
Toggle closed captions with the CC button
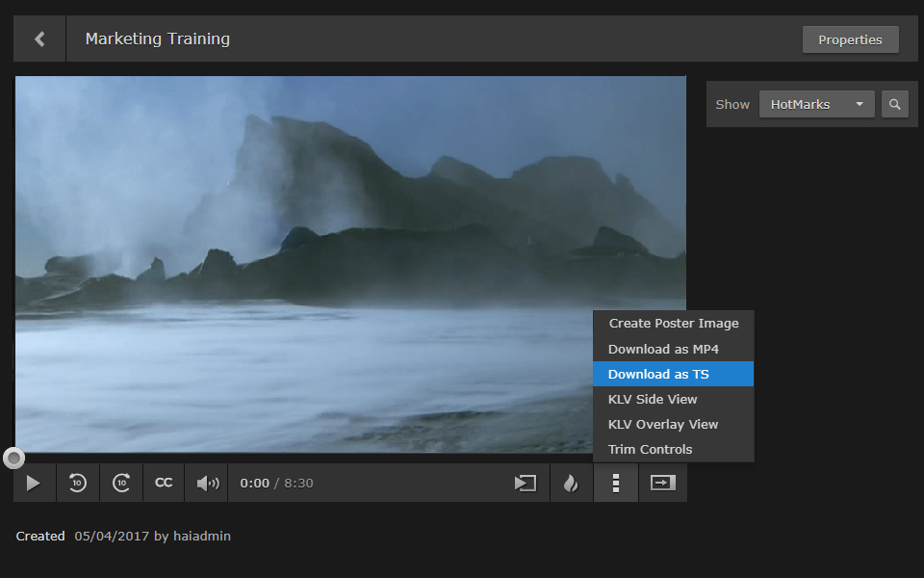[x=163, y=483]
